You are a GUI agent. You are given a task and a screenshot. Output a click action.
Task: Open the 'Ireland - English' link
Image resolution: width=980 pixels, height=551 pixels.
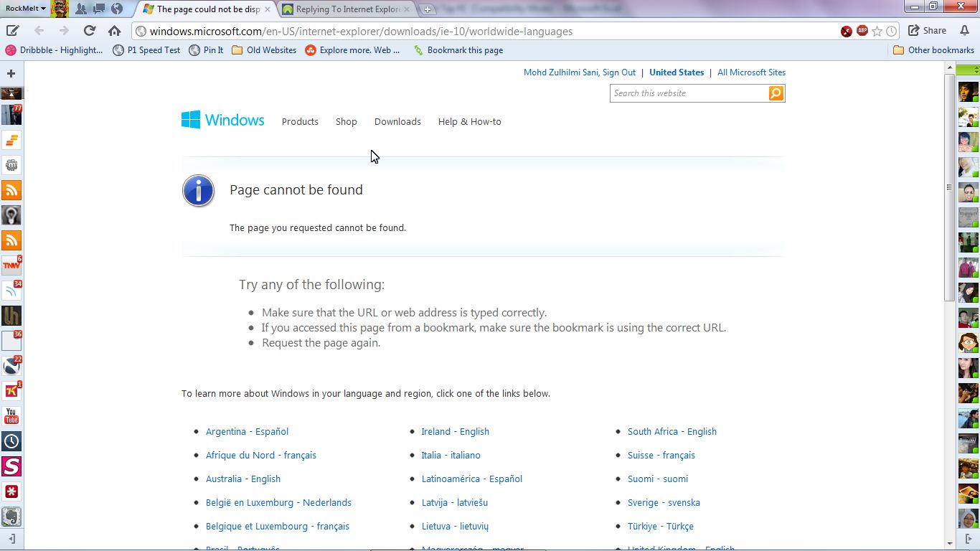click(456, 432)
